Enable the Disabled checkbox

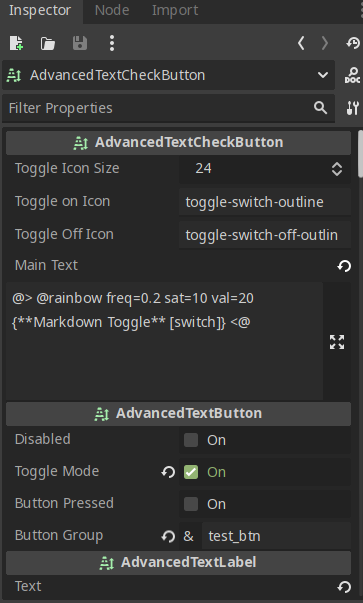(x=191, y=440)
